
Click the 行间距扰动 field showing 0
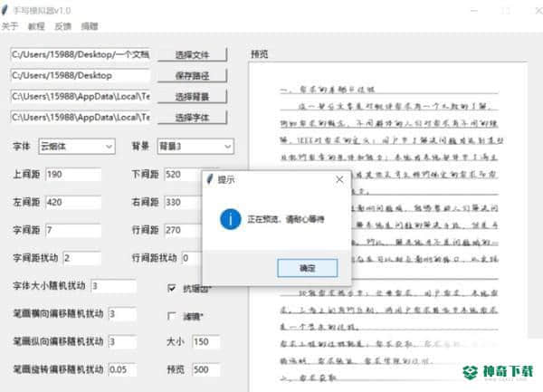click(192, 258)
